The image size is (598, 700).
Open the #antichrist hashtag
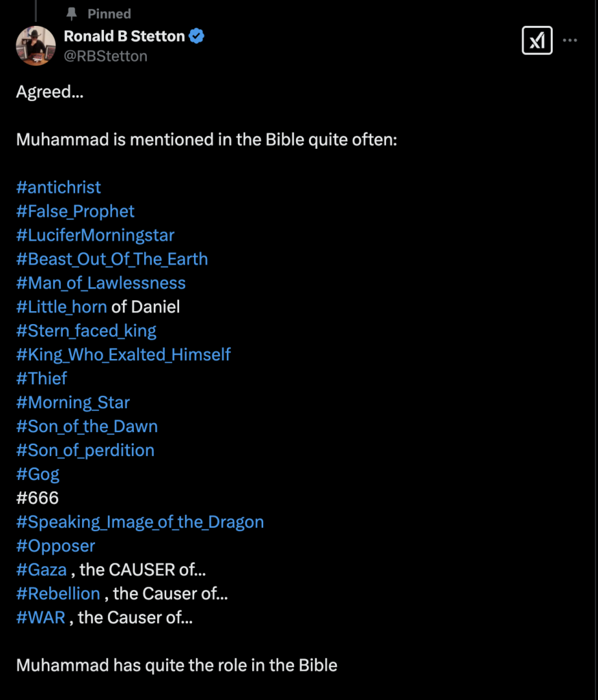click(58, 187)
